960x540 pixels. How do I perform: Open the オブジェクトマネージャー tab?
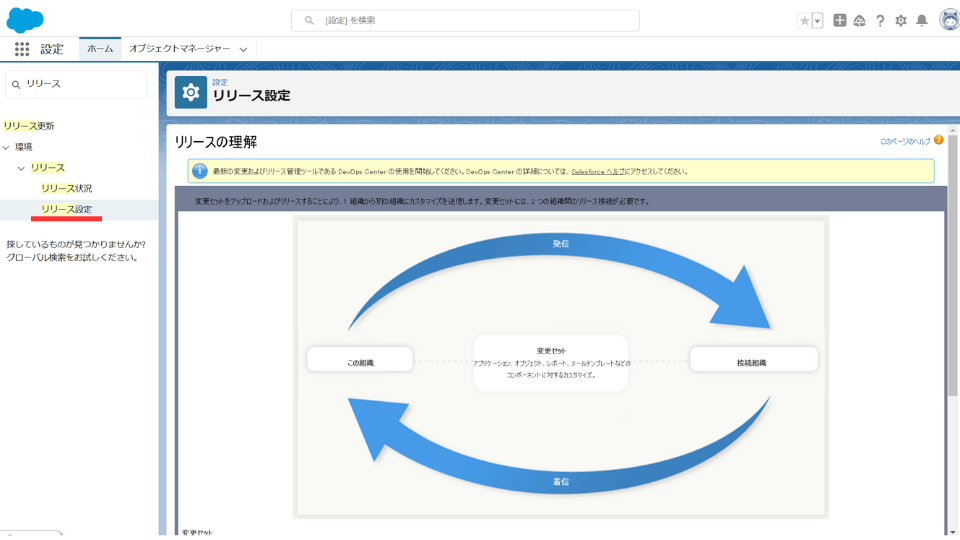pos(179,48)
